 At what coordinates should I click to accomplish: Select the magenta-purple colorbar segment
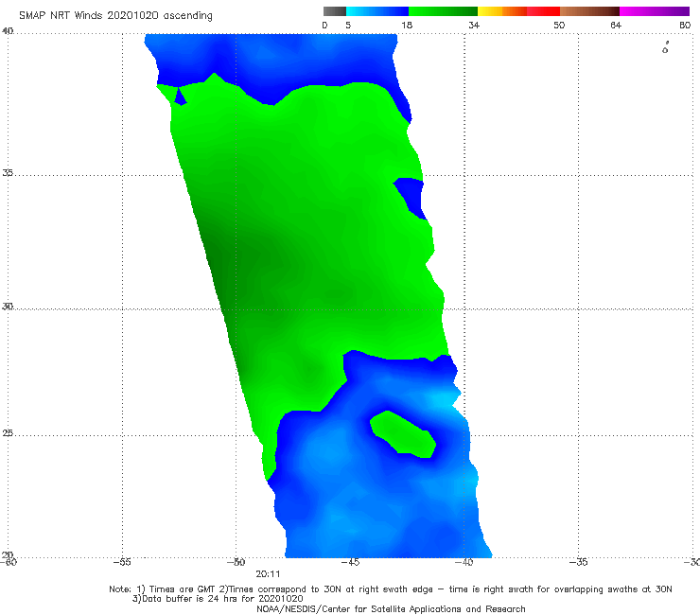coord(655,11)
